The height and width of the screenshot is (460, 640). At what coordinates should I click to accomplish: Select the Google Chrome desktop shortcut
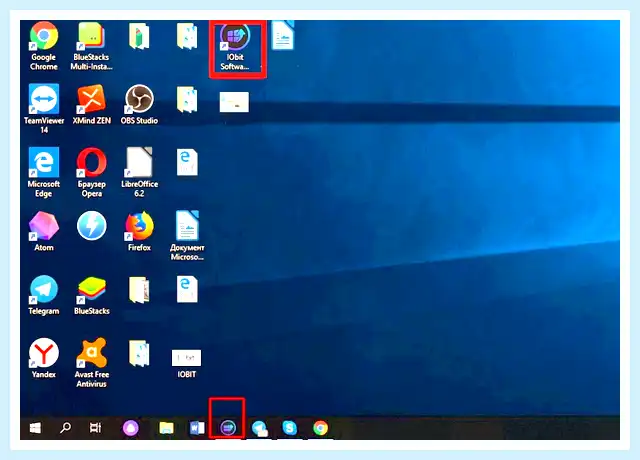click(x=44, y=46)
